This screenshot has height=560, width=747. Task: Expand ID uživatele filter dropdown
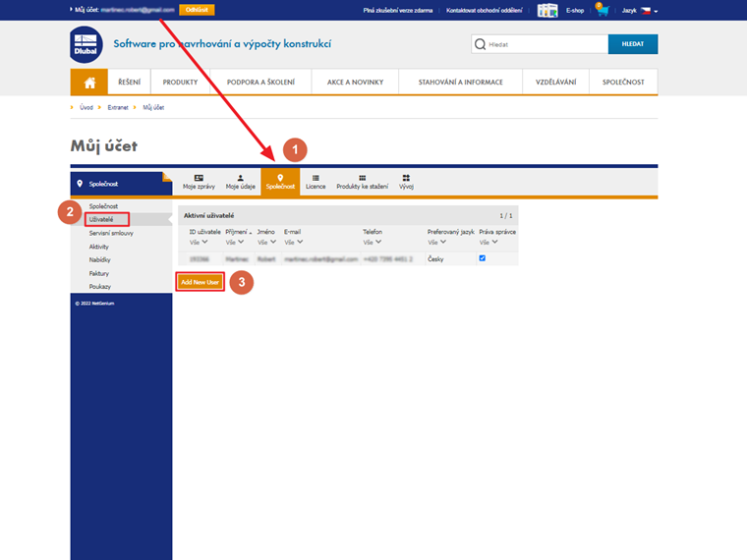(204, 242)
